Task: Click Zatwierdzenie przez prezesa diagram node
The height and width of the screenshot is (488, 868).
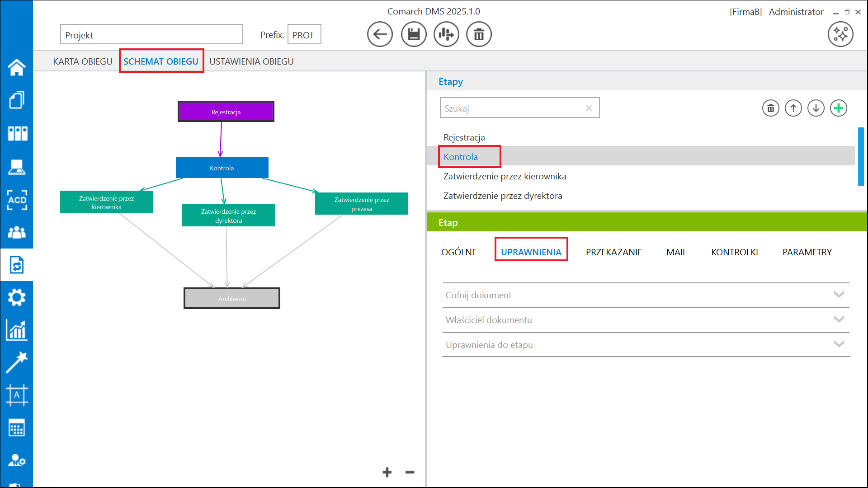Action: [x=362, y=204]
